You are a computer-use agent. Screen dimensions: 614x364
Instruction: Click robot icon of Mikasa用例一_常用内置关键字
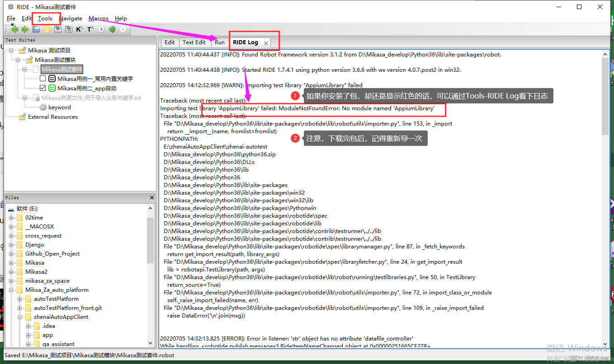tap(52, 79)
